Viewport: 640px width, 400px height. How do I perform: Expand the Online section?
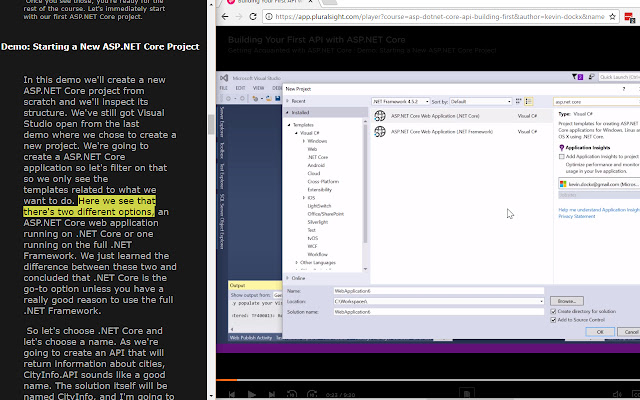click(x=288, y=278)
